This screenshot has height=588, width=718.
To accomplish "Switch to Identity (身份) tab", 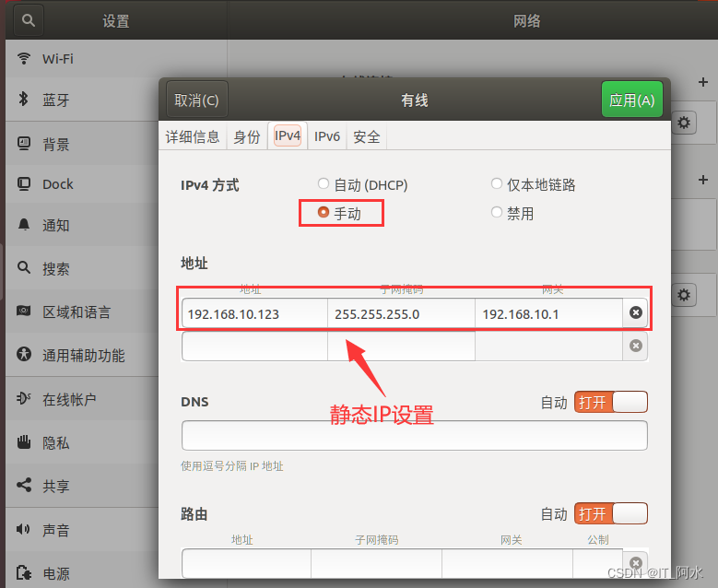I will (247, 136).
